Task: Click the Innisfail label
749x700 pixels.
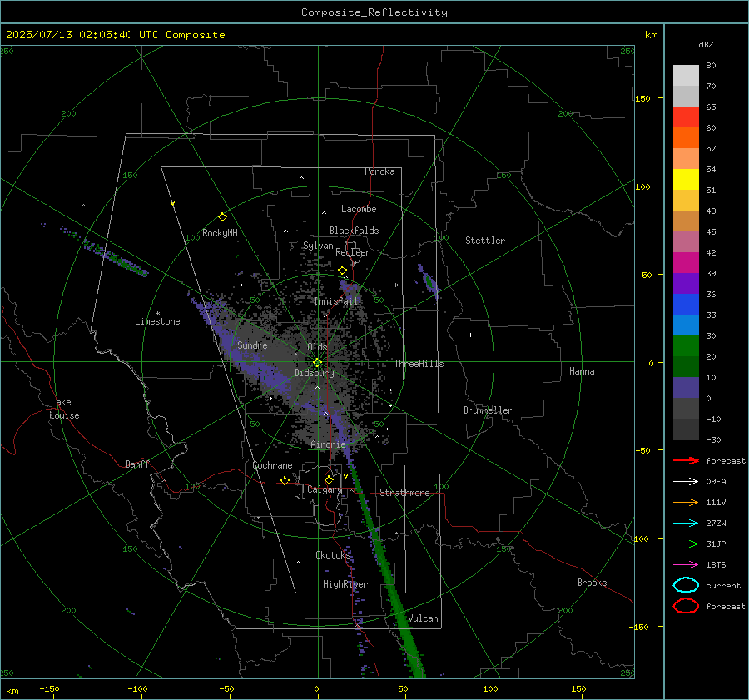Action: [335, 301]
